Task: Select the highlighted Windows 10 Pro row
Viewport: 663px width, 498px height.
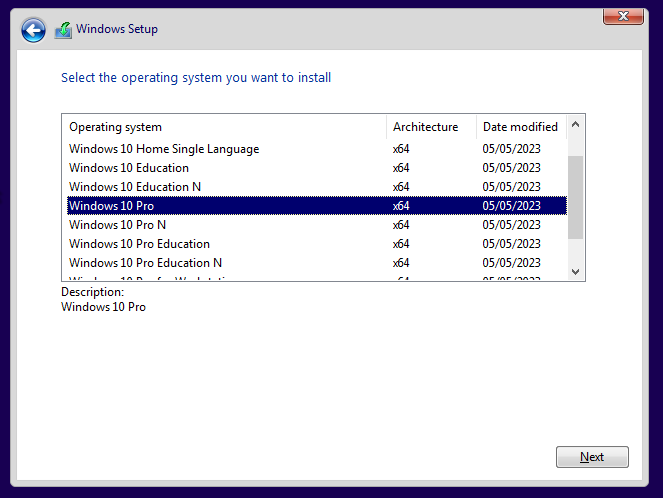Action: click(317, 206)
